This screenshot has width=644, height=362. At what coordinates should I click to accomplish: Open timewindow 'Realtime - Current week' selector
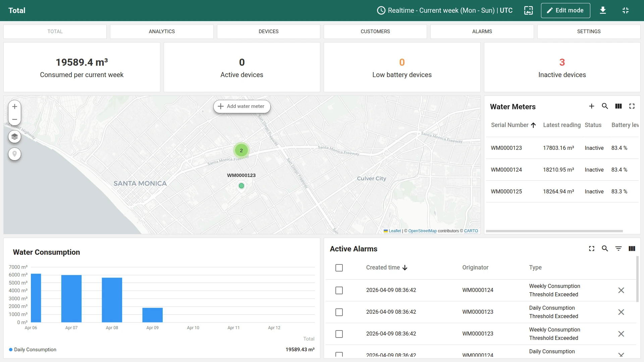click(x=445, y=10)
